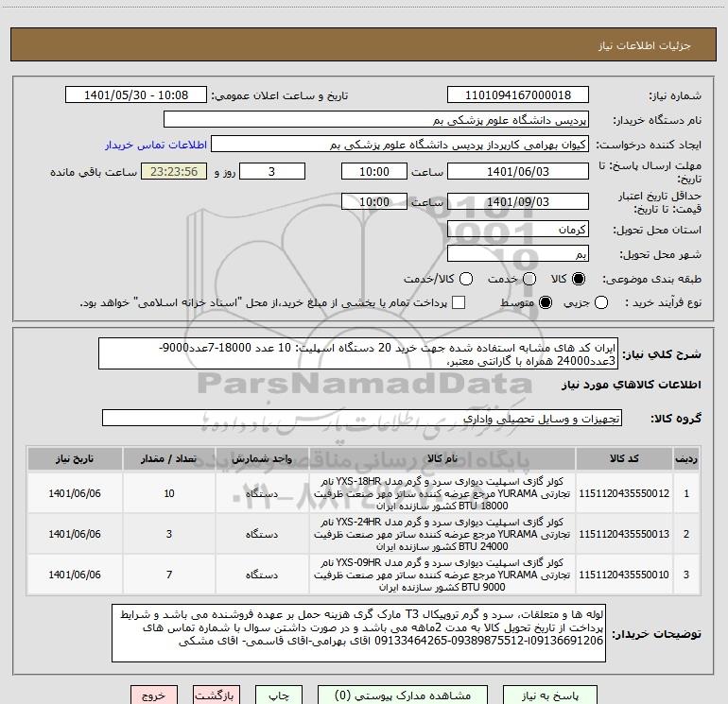
Task: Select the خدمت radio button
Action: pyautogui.click(x=529, y=279)
